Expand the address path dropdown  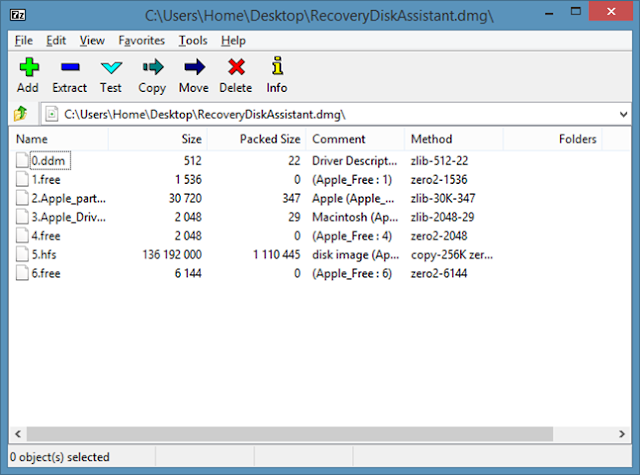tap(621, 114)
